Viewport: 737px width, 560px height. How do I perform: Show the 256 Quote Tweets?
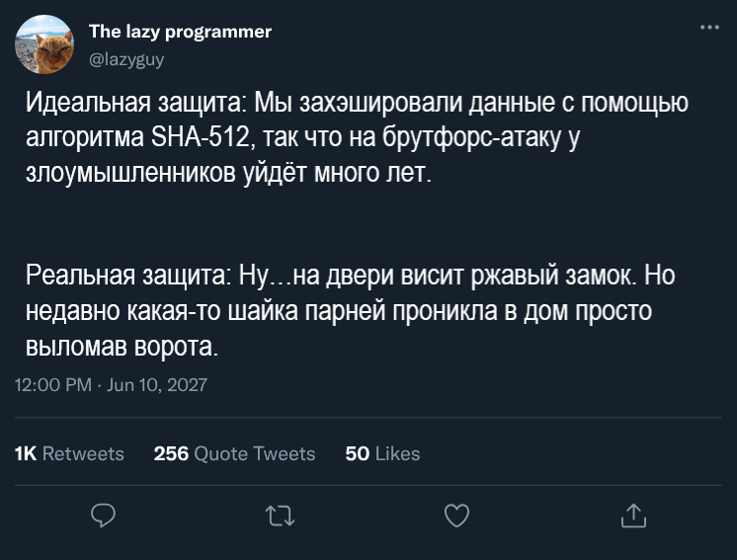tap(234, 453)
